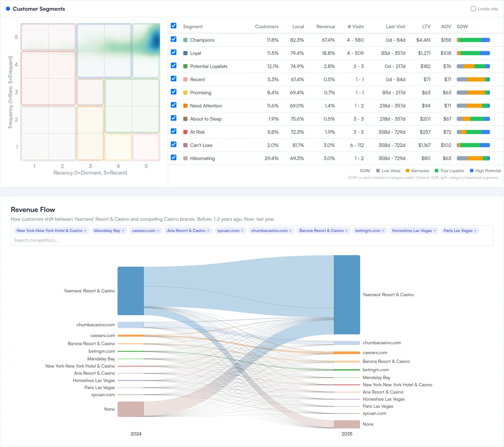Toggle the Locals only checkbox
This screenshot has height=447, width=504.
473,9
